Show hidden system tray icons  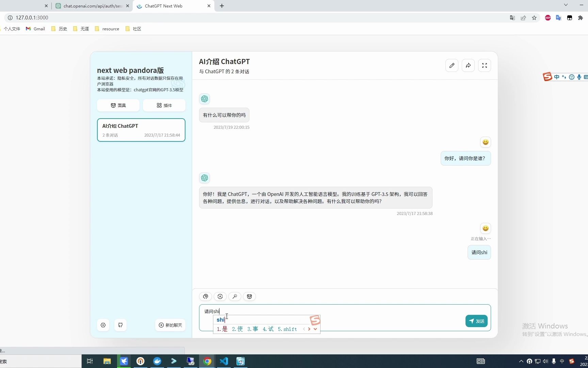(x=521, y=361)
